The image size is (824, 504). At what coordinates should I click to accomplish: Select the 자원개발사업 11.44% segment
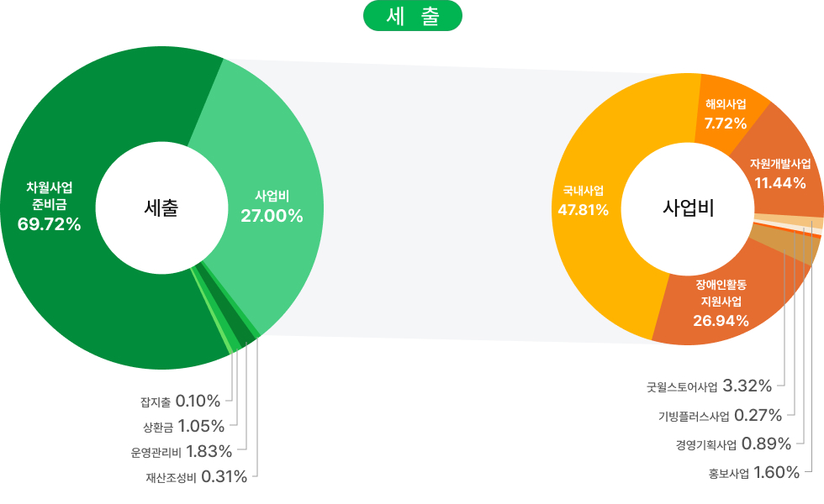tap(780, 172)
